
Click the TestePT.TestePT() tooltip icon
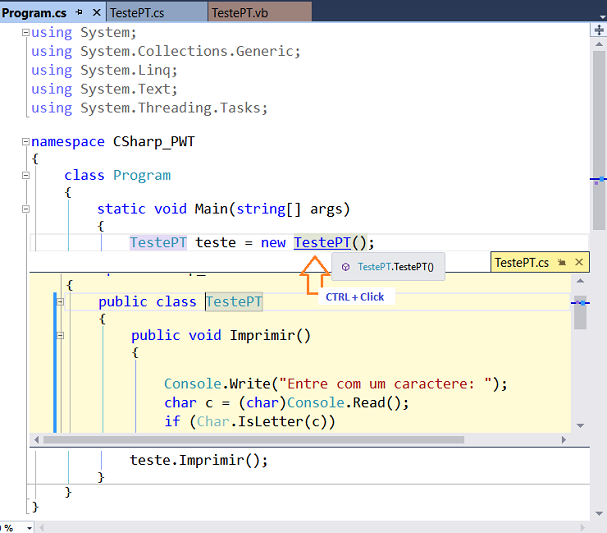coord(345,267)
